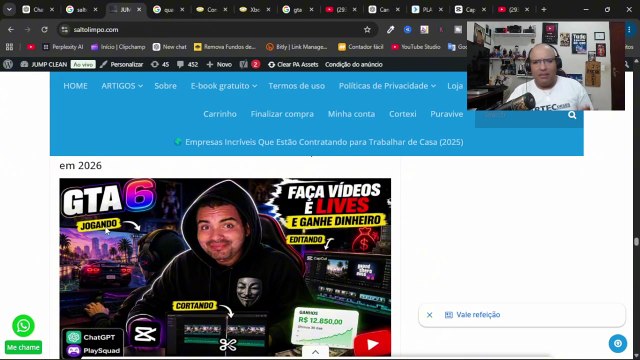This screenshot has width=640, height=360.
Task: Open the New chat bookmark
Action: click(x=170, y=47)
